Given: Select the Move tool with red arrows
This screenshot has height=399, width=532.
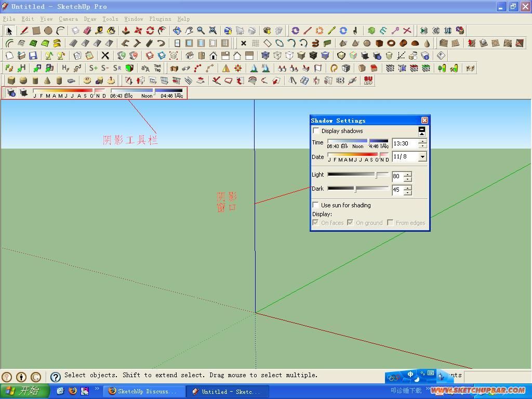Looking at the screenshot, I should pos(138,31).
